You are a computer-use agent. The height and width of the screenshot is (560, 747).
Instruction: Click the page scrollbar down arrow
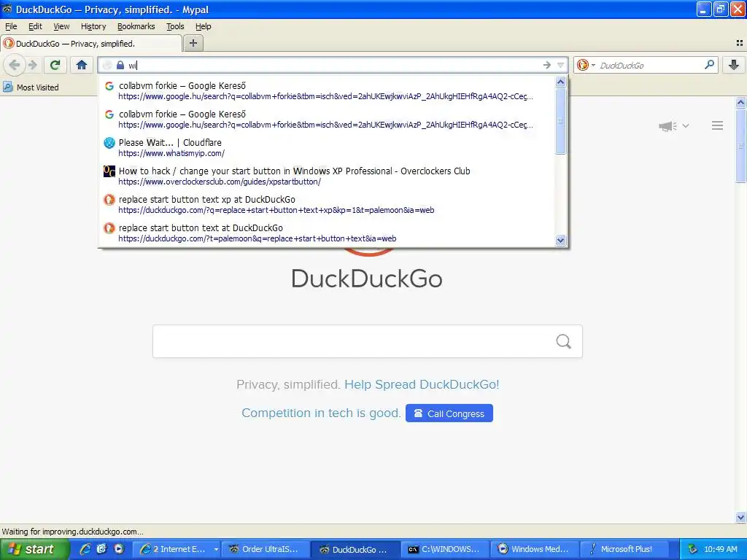tap(740, 517)
